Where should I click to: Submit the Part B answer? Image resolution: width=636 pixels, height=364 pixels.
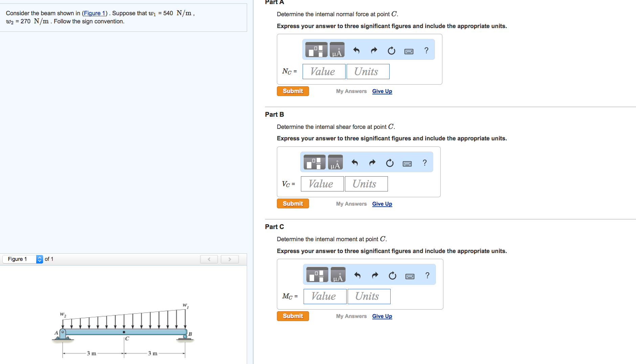click(293, 204)
